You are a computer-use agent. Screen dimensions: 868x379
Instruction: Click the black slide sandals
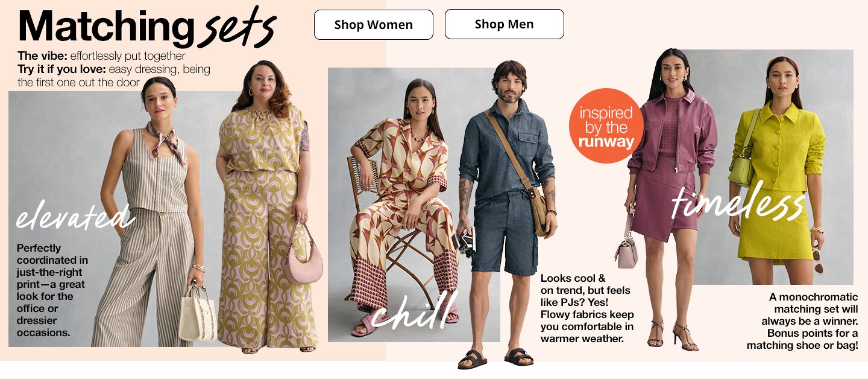tap(495, 358)
